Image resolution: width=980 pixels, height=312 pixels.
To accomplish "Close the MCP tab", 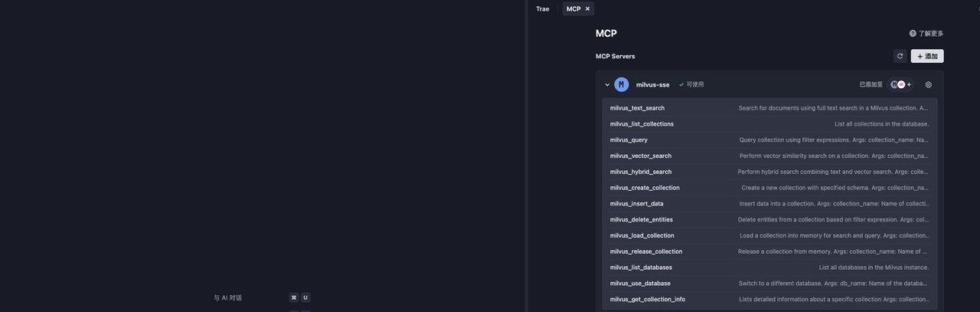I will (588, 9).
